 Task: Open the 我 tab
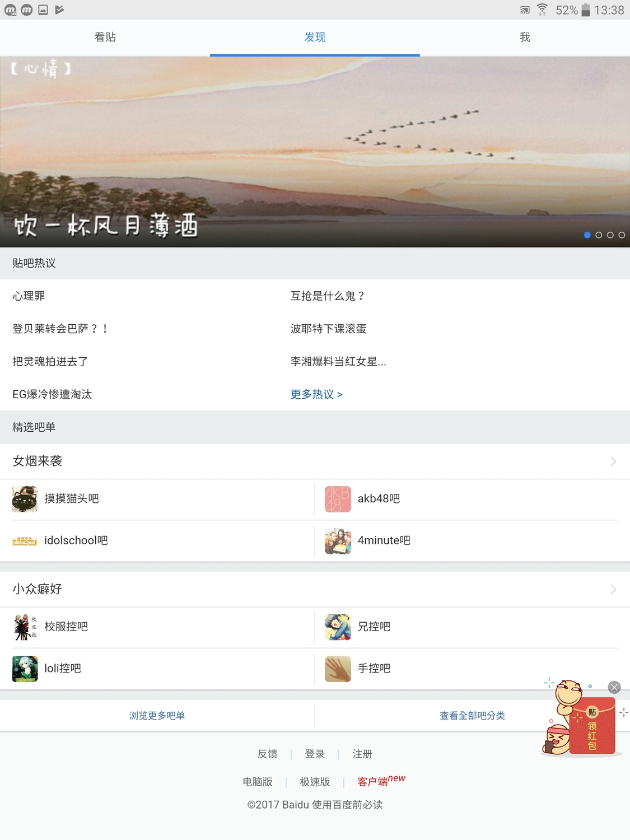[x=525, y=38]
